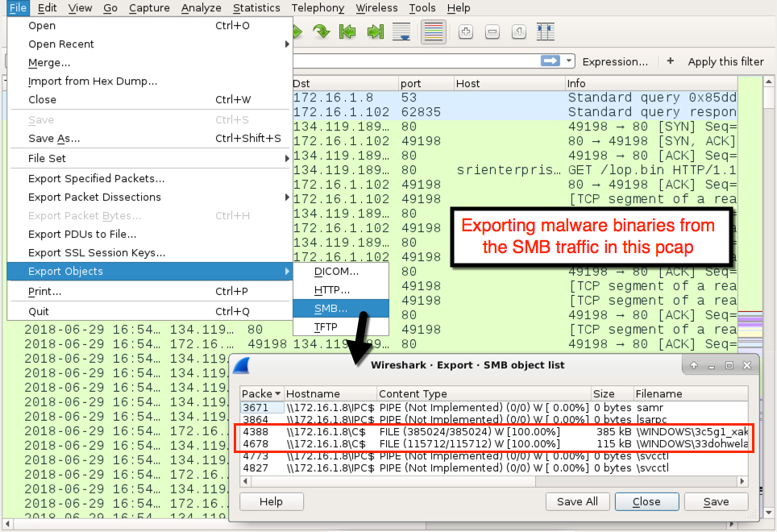Image resolution: width=777 pixels, height=532 pixels.
Task: Open the Statistics menu
Action: pyautogui.click(x=256, y=8)
